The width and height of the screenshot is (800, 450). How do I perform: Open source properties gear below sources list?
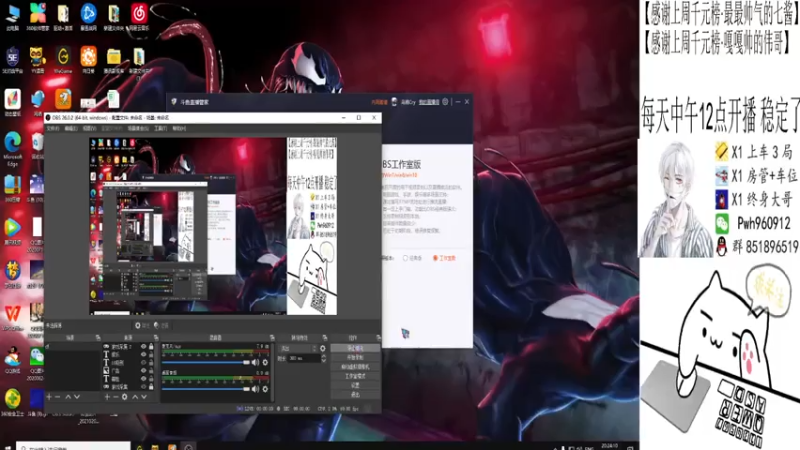coord(124,396)
